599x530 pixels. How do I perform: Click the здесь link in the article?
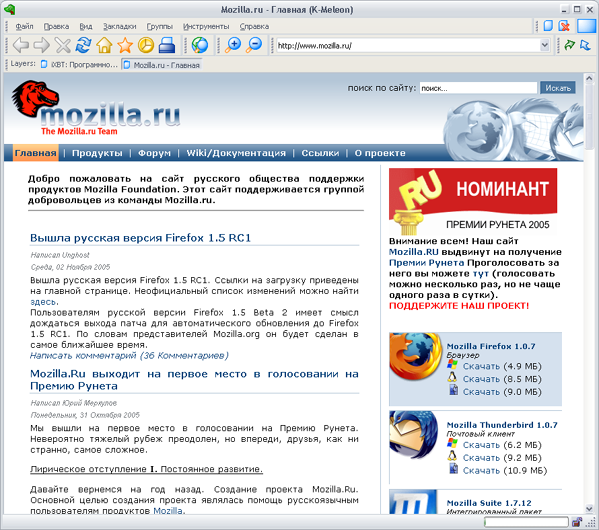43,302
